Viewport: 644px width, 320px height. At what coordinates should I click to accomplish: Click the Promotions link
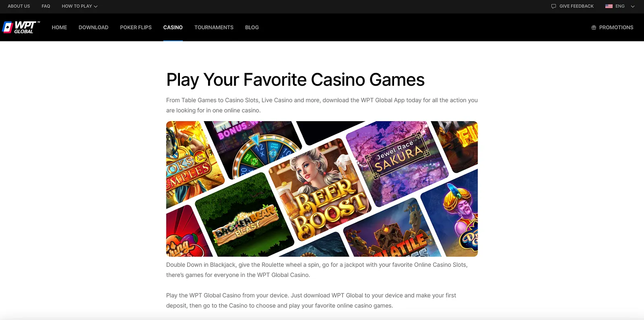[616, 27]
